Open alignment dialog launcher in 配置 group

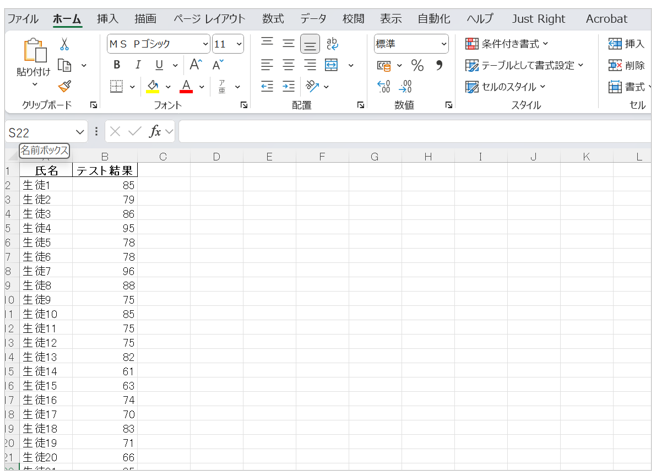[x=360, y=105]
